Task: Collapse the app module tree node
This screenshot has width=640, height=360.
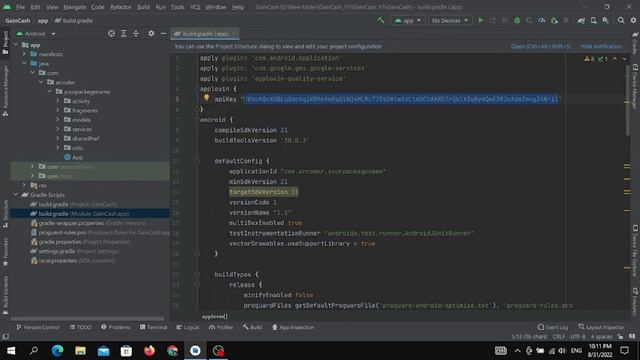Action: tap(16, 44)
